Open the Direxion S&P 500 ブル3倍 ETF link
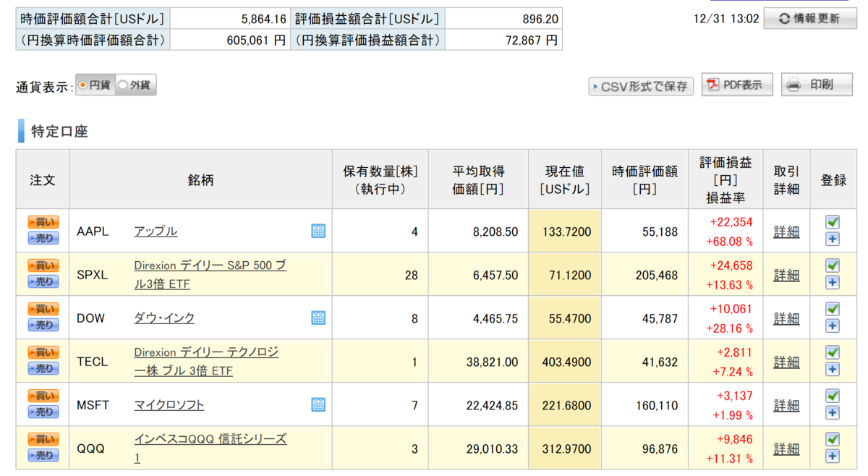Screen dimensions: 868x476 click(x=210, y=275)
